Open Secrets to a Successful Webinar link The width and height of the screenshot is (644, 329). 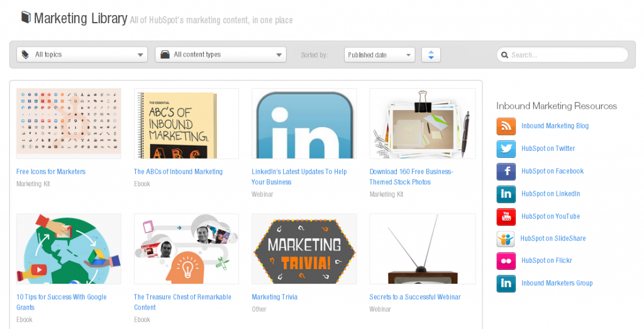[x=415, y=297]
